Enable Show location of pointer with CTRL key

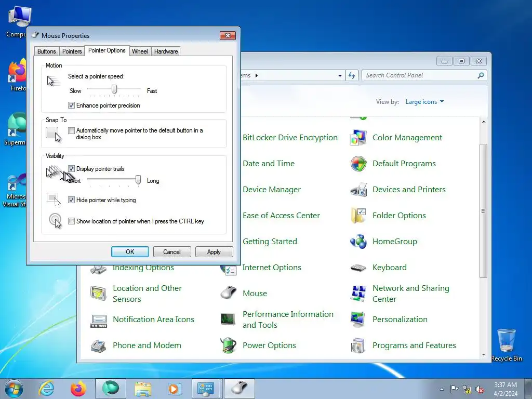click(x=71, y=221)
